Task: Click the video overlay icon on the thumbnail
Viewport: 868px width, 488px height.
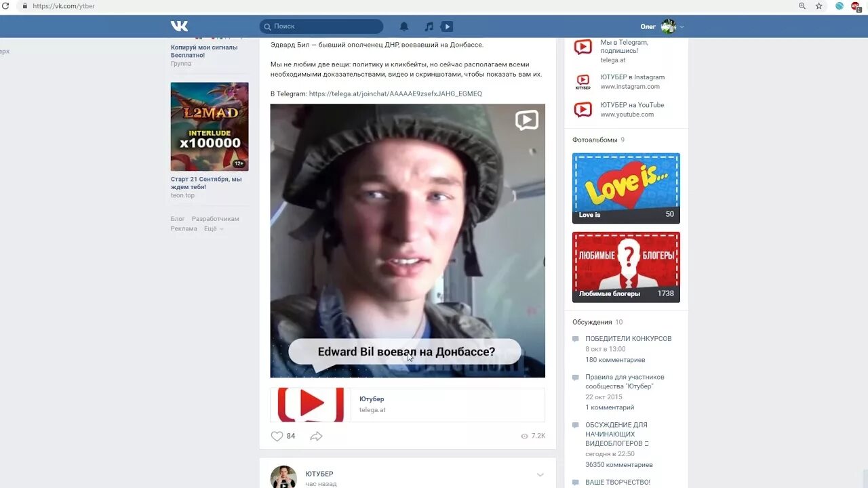Action: (526, 119)
